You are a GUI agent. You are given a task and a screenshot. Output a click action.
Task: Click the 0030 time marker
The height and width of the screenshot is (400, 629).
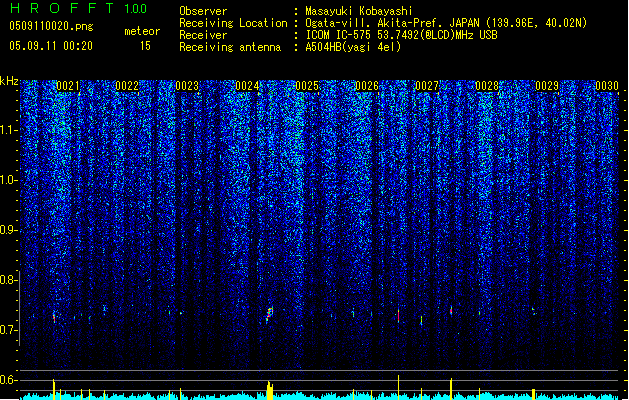(x=607, y=86)
